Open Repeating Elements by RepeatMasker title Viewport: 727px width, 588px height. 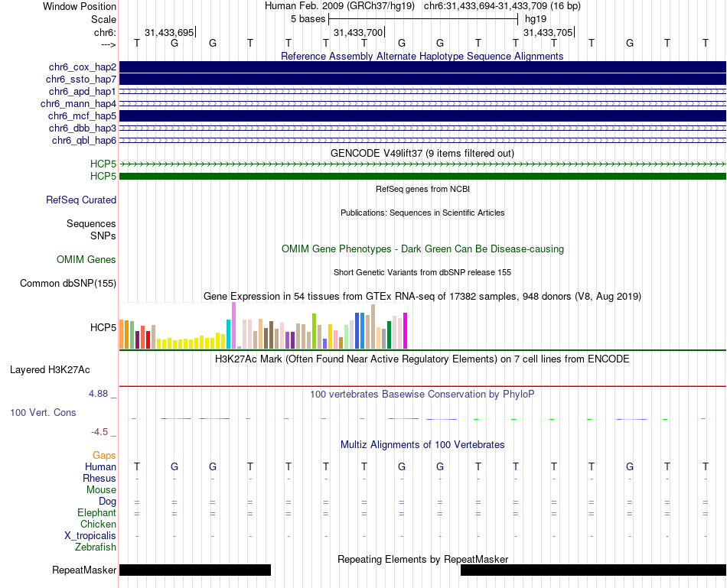(423, 559)
